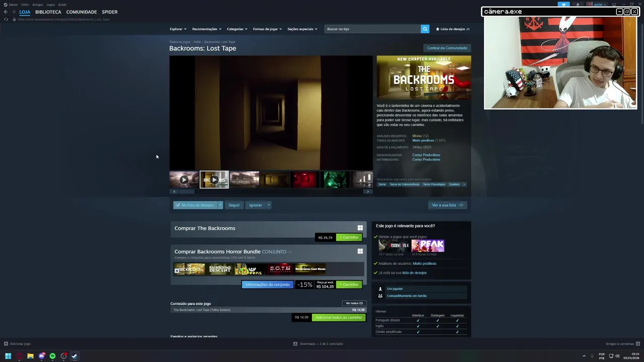Click the forward navigation arrow
The height and width of the screenshot is (362, 644).
click(x=14, y=12)
